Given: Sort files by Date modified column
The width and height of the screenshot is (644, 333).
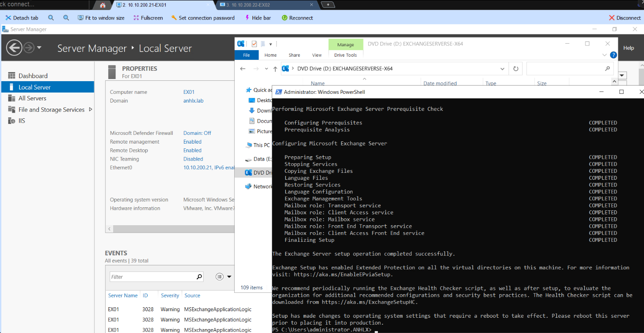Looking at the screenshot, I should [440, 83].
